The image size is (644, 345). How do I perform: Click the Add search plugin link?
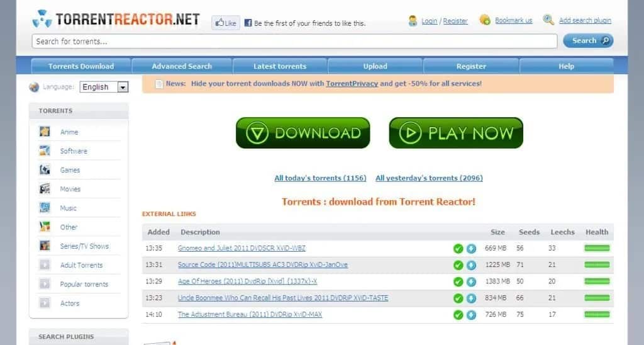pyautogui.click(x=585, y=20)
